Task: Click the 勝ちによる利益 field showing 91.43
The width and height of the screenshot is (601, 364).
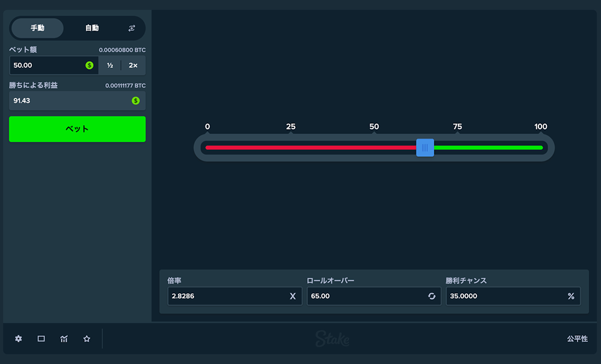Action: [78, 101]
